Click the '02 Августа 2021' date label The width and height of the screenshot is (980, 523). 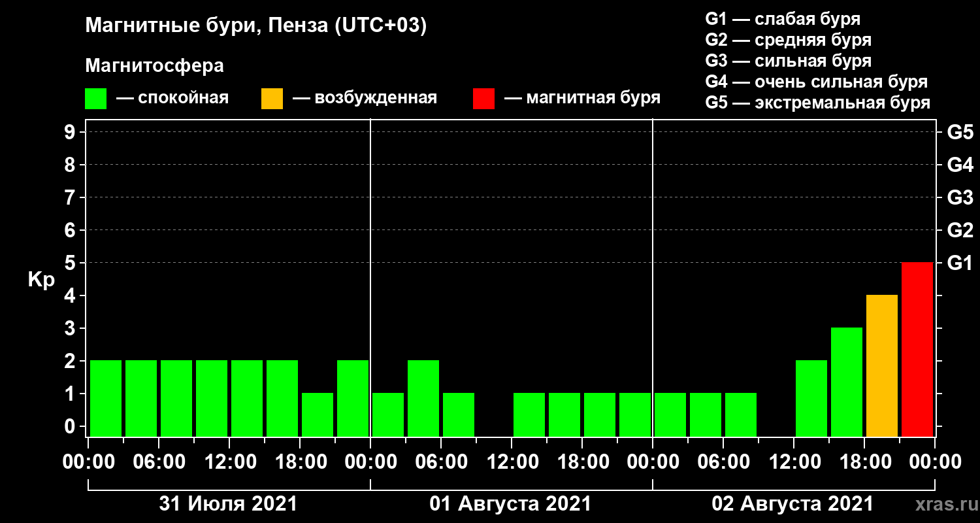coord(792,504)
